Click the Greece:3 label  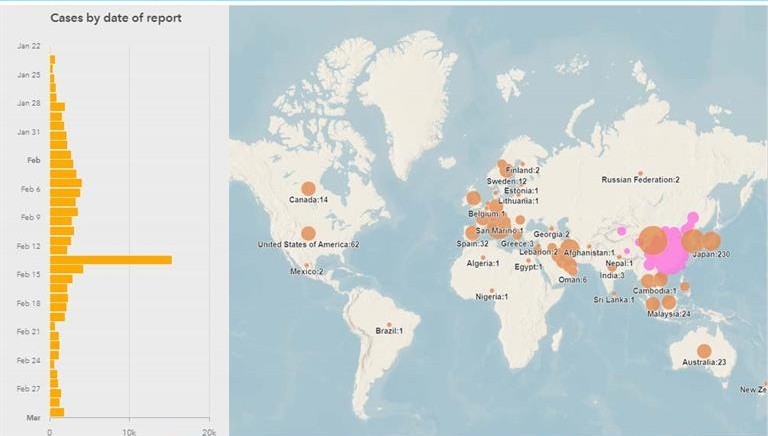tap(517, 243)
